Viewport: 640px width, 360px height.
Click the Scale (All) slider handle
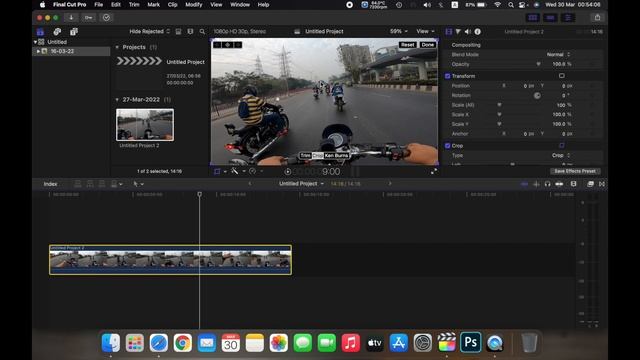coord(499,105)
